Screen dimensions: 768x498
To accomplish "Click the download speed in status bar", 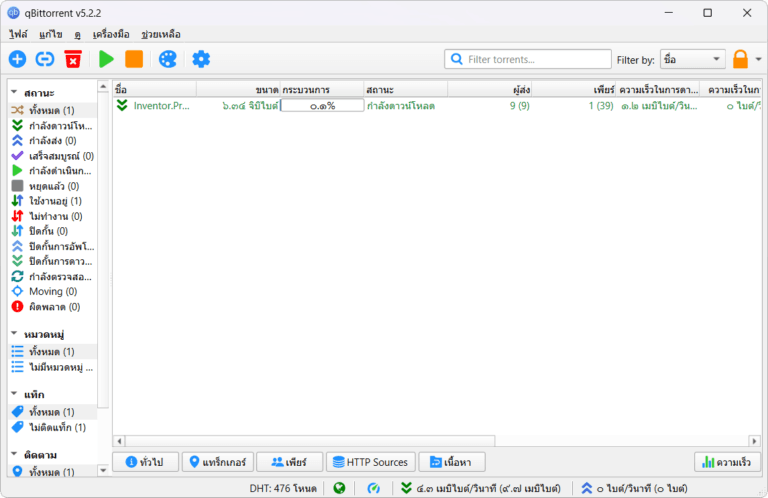I will (481, 488).
